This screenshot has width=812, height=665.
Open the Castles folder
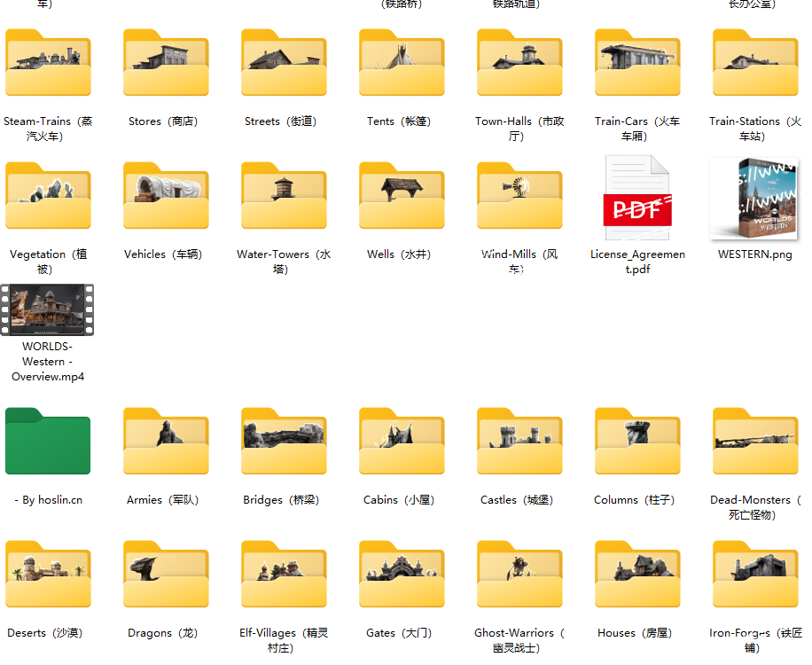[519, 442]
